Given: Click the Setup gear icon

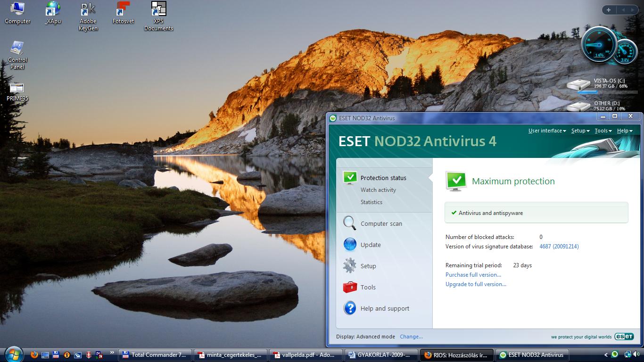Looking at the screenshot, I should pyautogui.click(x=350, y=265).
